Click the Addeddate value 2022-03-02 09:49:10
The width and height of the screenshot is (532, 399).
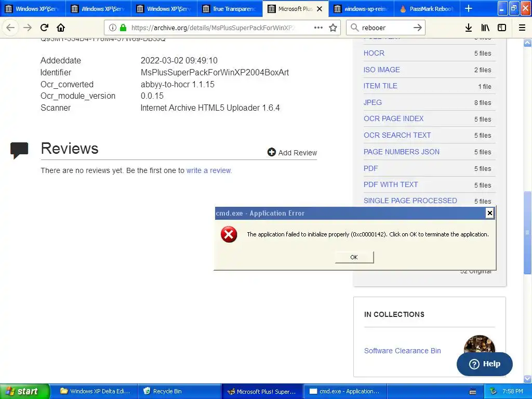pos(179,60)
